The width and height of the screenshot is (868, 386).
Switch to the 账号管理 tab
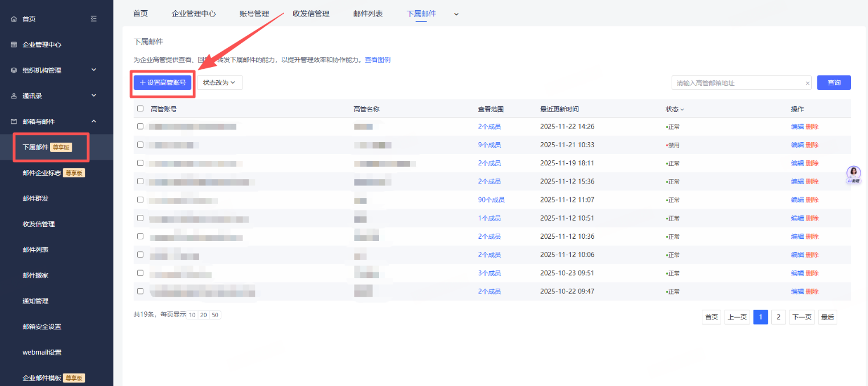(254, 14)
